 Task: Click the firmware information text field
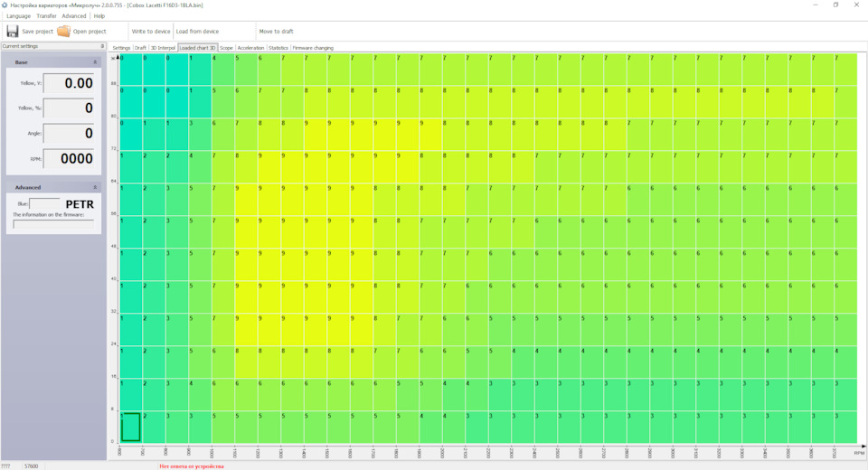52,224
